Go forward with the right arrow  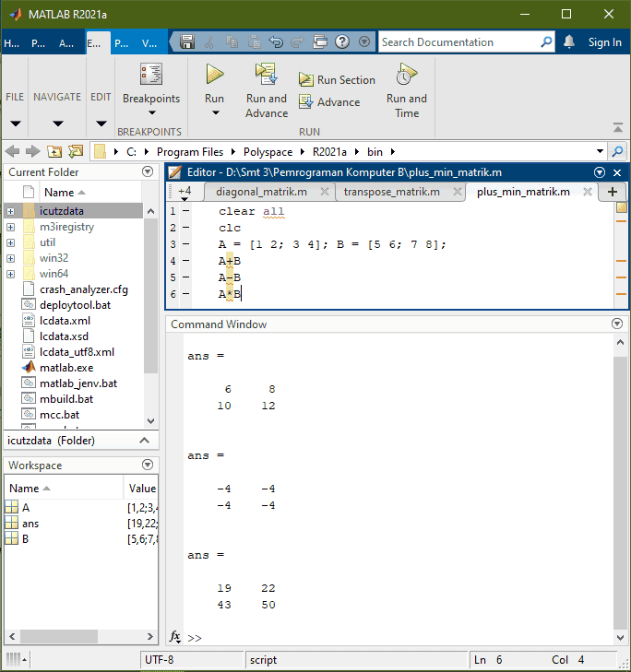pyautogui.click(x=33, y=151)
